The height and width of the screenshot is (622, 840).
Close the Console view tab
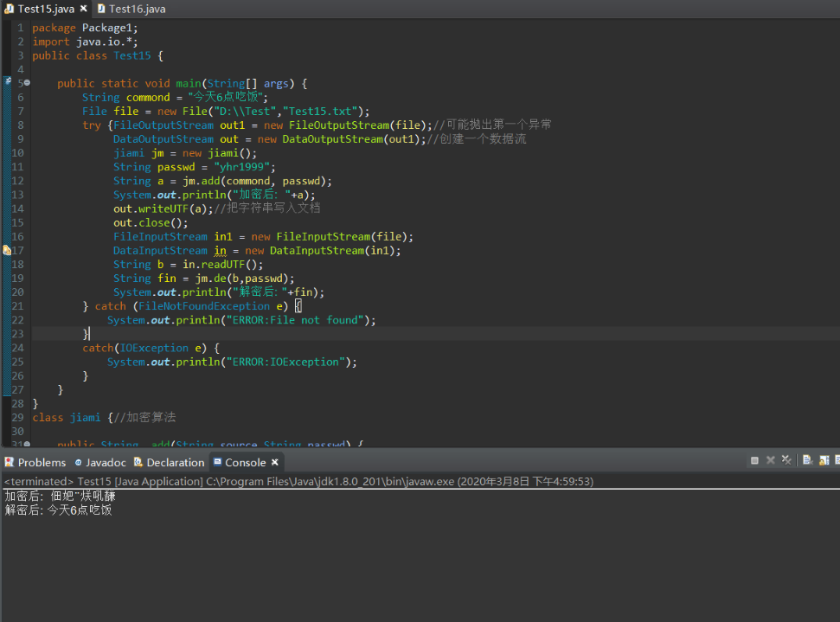click(274, 463)
